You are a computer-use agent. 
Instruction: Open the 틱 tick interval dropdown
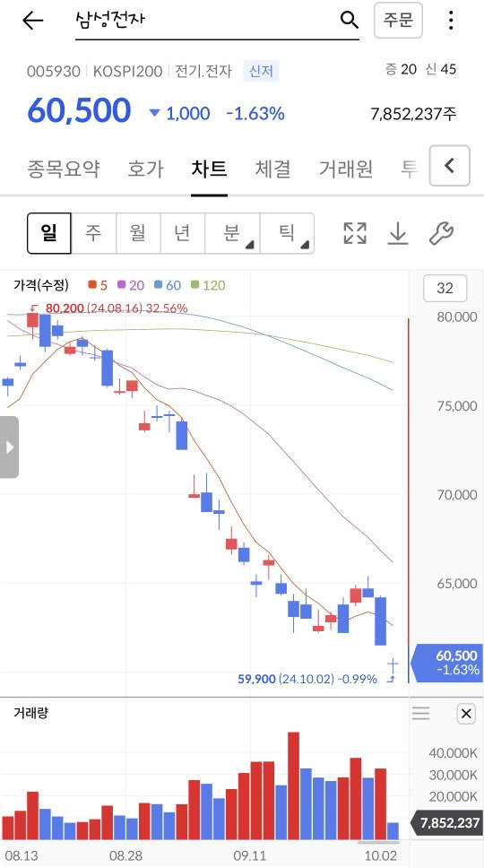[x=287, y=233]
